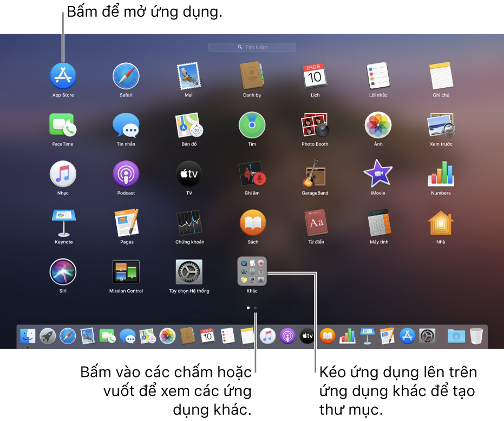Open System Preferences from the Dock
The image size is (504, 421).
(427, 336)
